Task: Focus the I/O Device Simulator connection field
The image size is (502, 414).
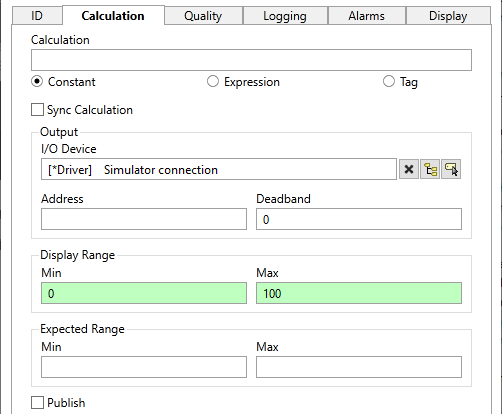Action: tap(219, 169)
